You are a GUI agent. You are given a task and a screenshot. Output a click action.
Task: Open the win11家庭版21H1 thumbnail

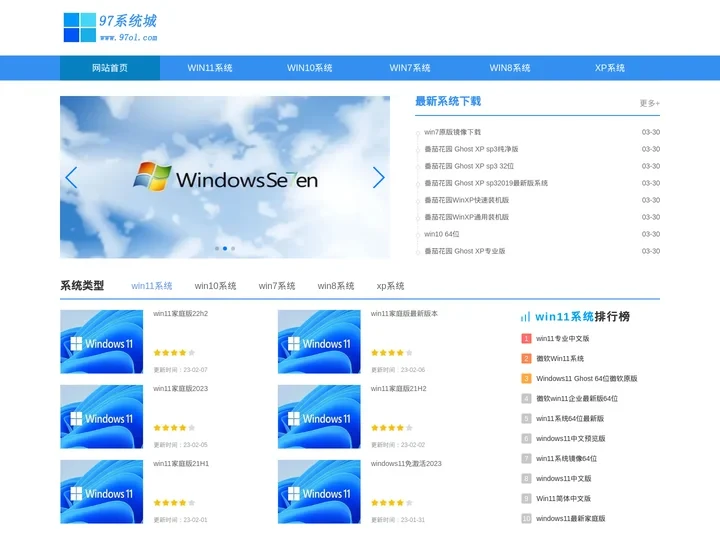click(x=101, y=492)
